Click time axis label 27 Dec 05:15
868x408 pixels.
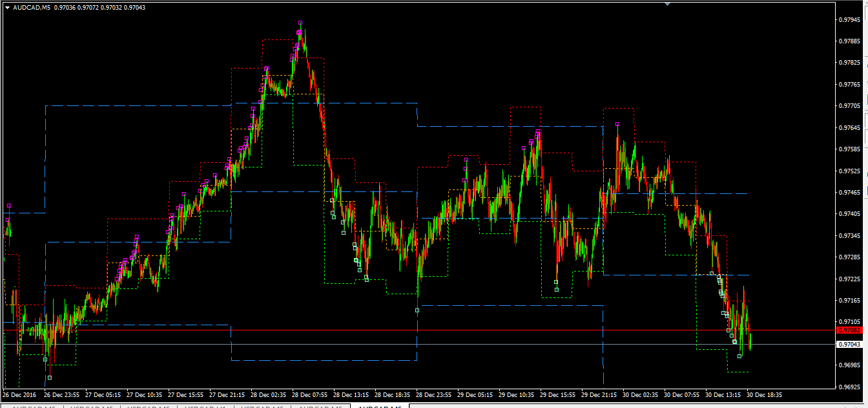pyautogui.click(x=103, y=394)
